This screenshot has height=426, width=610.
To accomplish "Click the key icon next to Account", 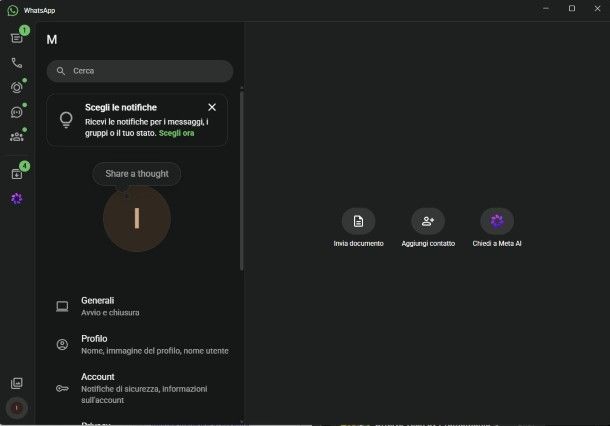I will [x=62, y=388].
